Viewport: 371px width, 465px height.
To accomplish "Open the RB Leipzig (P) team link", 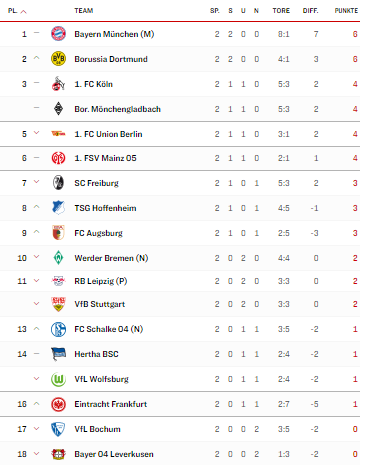I will [x=101, y=281].
